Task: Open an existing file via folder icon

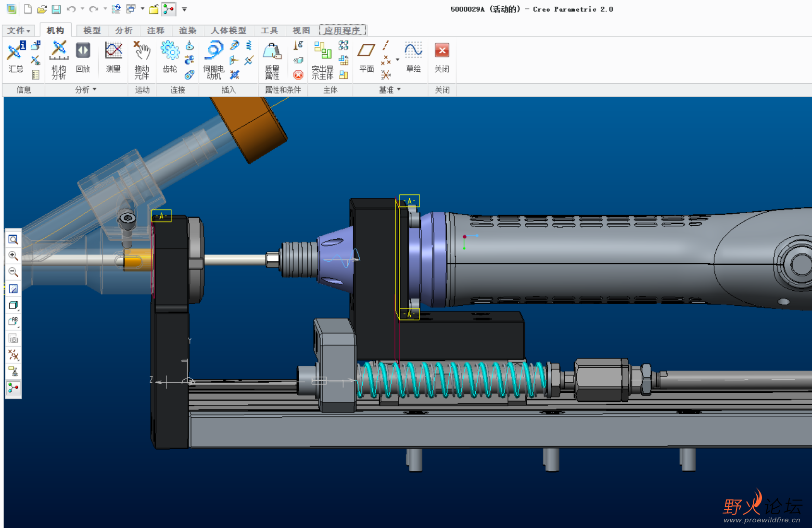Action: pos(42,9)
